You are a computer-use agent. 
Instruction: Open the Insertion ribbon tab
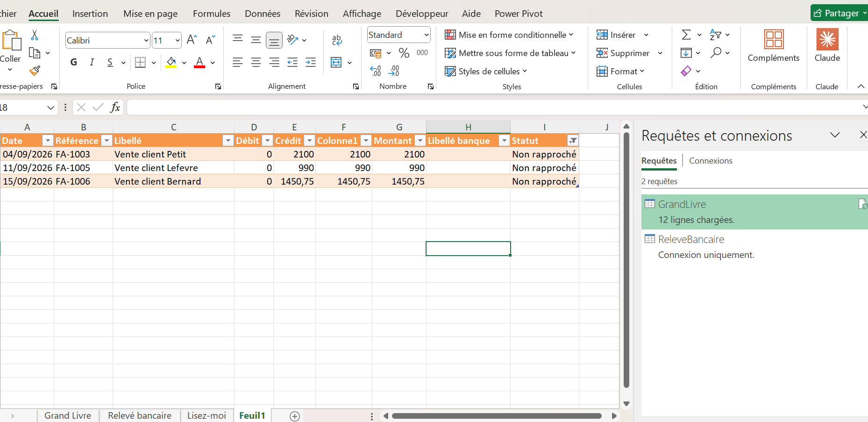tap(90, 14)
